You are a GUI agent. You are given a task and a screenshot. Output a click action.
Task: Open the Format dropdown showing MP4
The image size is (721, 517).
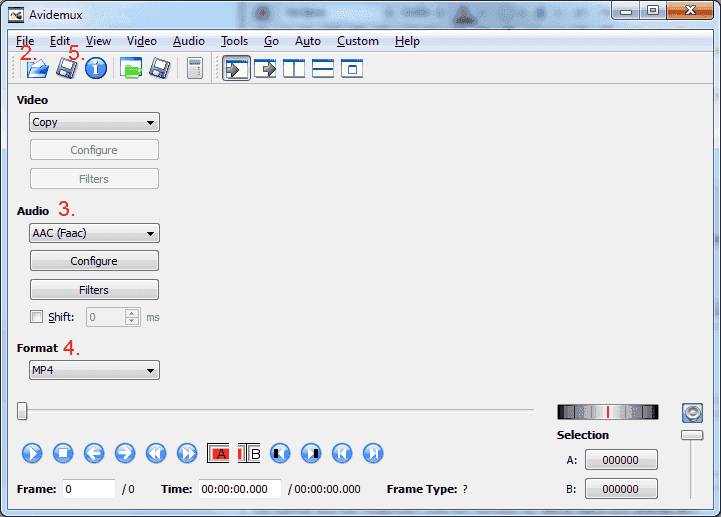coord(94,370)
